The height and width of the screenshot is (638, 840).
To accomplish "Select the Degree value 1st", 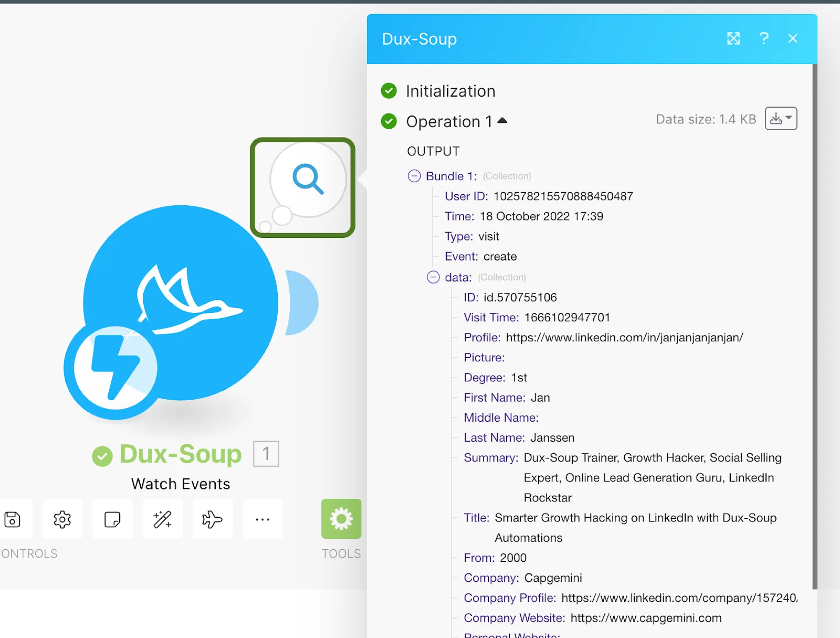I will [x=519, y=378].
